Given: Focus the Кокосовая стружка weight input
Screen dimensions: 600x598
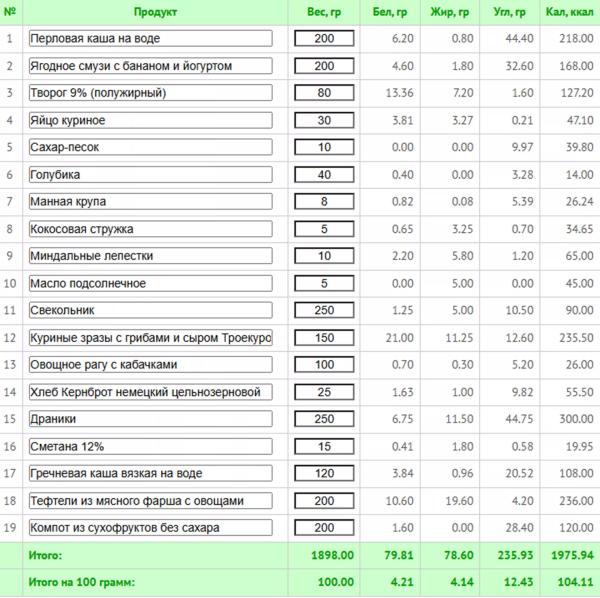Looking at the screenshot, I should (x=324, y=229).
